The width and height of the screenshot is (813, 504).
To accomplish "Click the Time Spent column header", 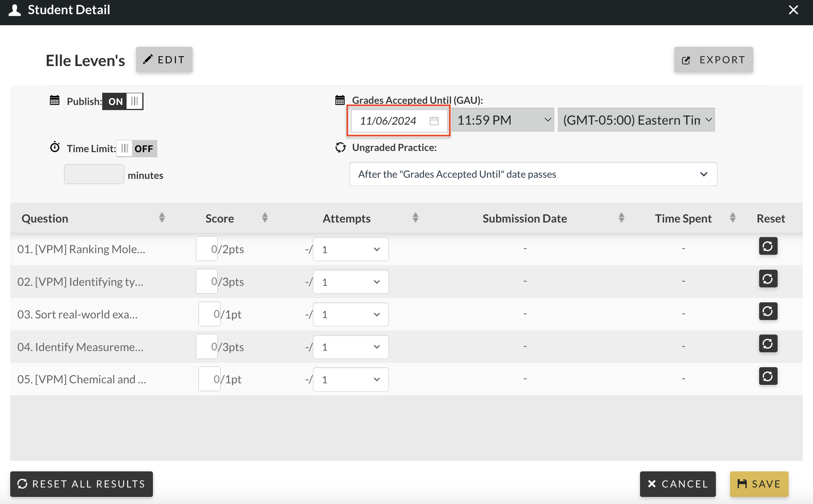I will (683, 219).
